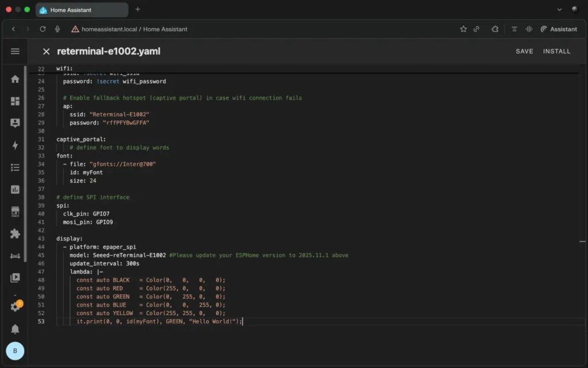
Task: Open the Overview home icon in sidebar
Action: [15, 79]
